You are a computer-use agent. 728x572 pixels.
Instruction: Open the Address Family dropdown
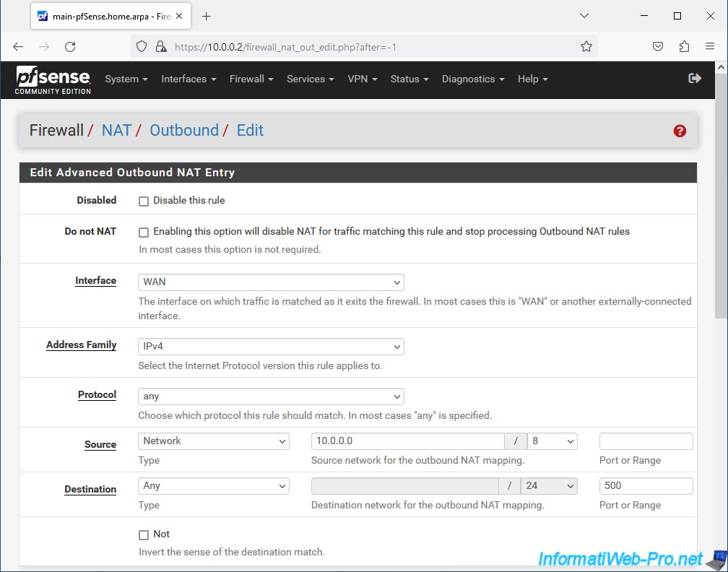[271, 347]
